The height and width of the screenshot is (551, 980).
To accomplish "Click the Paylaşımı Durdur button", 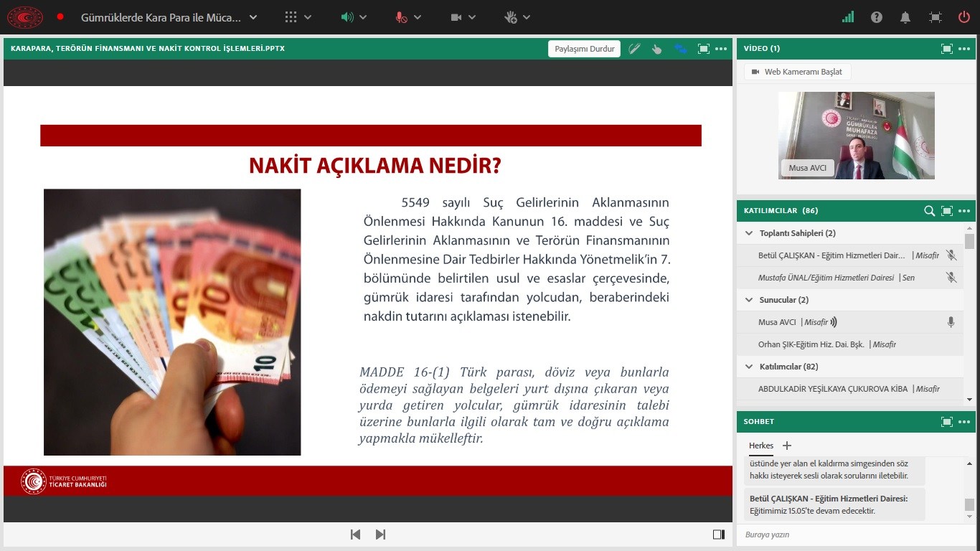I will click(585, 49).
